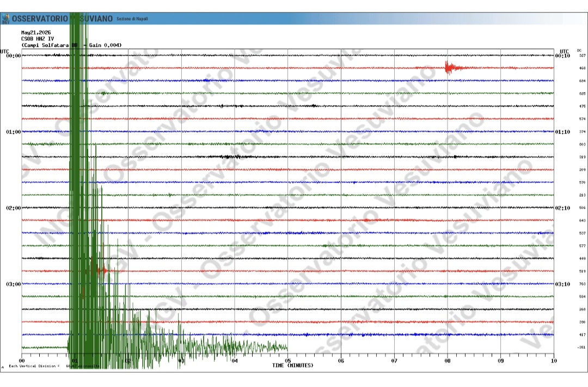This screenshot has width=588, height=387.
Task: Click the DC value '210'
Action: click(582, 195)
